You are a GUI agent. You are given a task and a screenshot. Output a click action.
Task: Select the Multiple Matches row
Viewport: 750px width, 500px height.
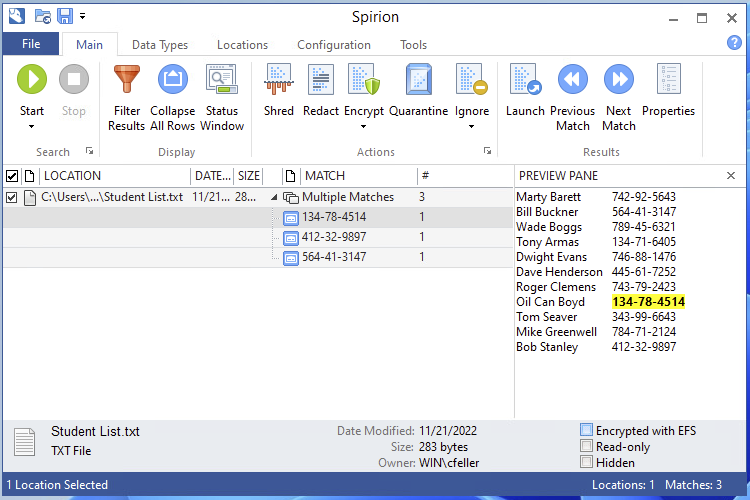(x=348, y=197)
